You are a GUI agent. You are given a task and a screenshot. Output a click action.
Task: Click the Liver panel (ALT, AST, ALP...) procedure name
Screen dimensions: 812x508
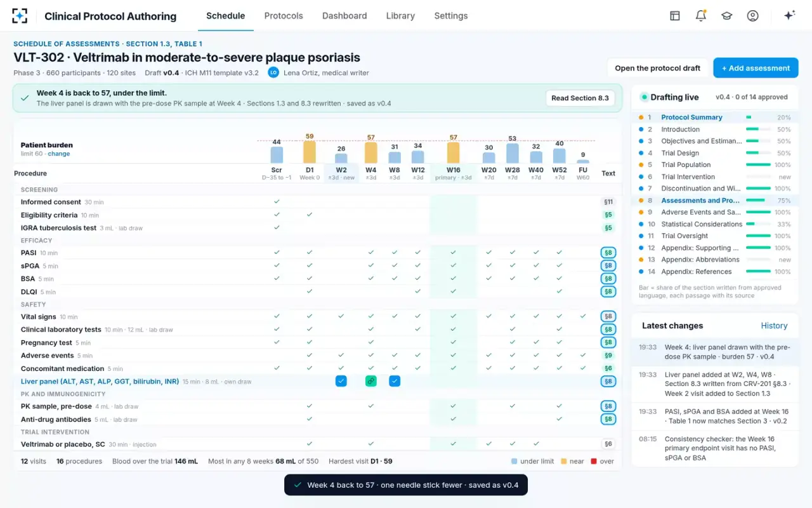coord(100,382)
